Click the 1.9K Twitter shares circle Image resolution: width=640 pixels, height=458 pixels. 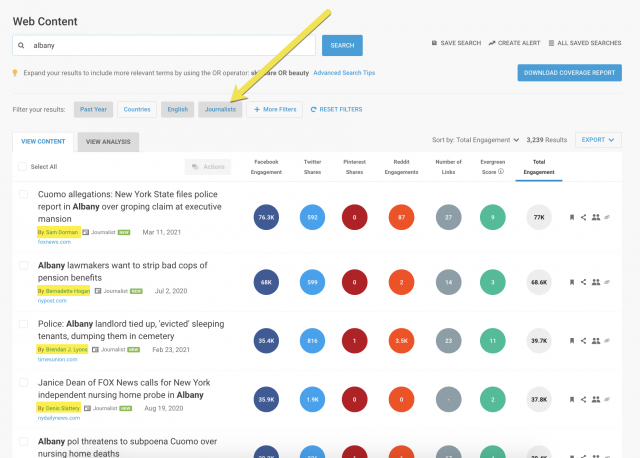pyautogui.click(x=312, y=400)
